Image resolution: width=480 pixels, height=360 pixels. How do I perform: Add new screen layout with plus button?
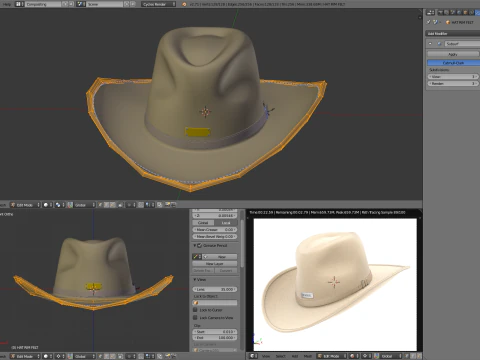pos(65,4)
